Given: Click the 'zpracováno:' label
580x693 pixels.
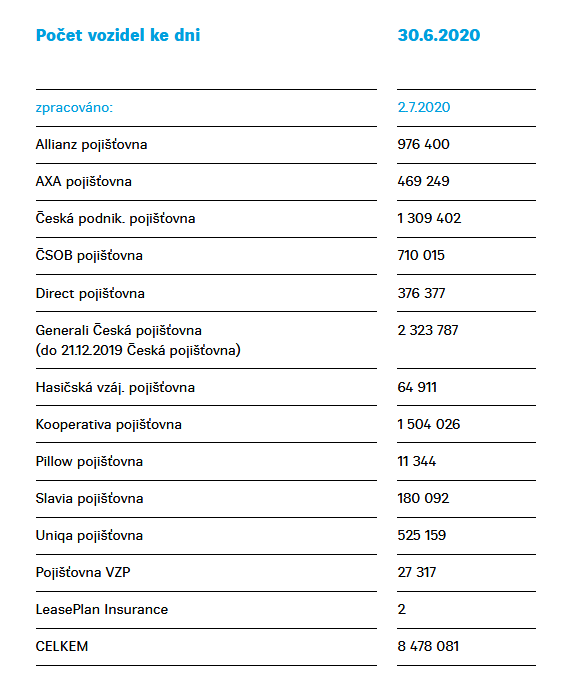Looking at the screenshot, I should click(74, 107).
